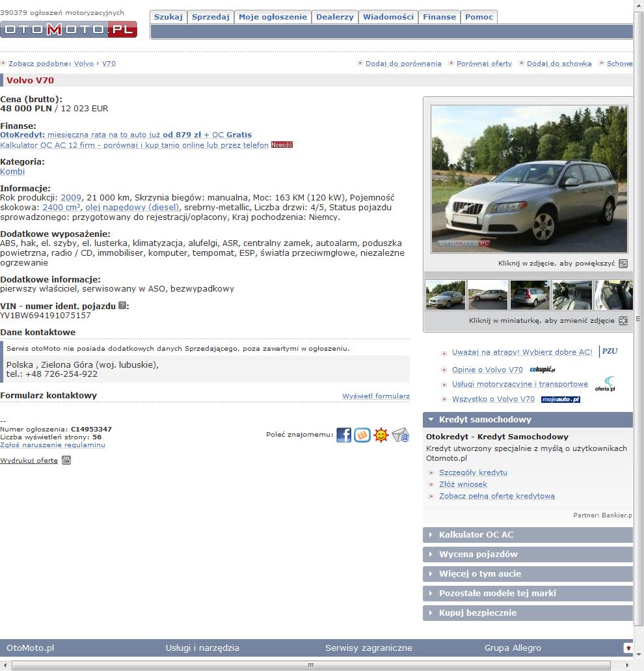Click the vertical scrollbar thumb
The image size is (644, 671).
pos(638,319)
